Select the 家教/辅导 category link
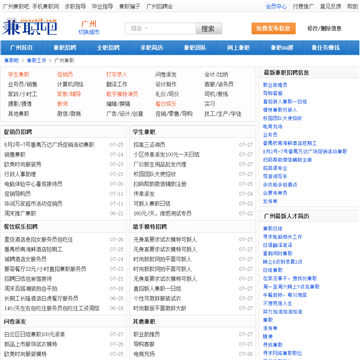360x360 pixels. coord(69,94)
